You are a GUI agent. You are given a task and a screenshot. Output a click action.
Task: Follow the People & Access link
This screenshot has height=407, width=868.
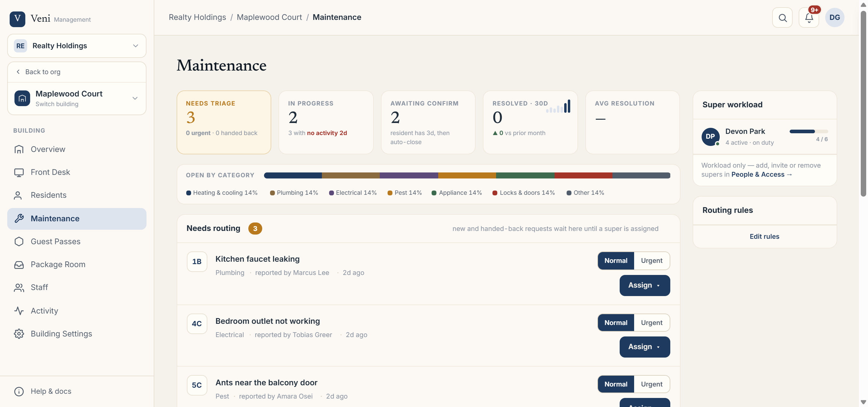coord(761,175)
